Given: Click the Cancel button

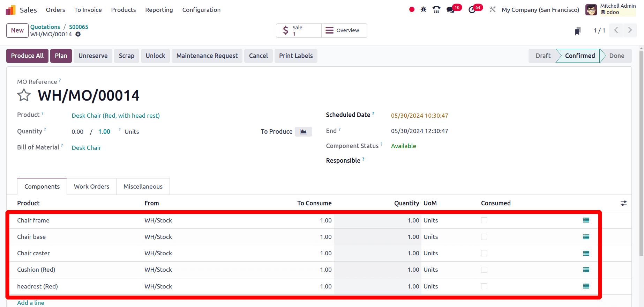Looking at the screenshot, I should (259, 56).
